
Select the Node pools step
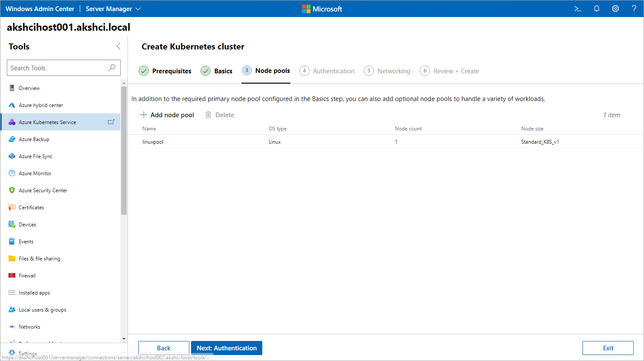coord(266,71)
